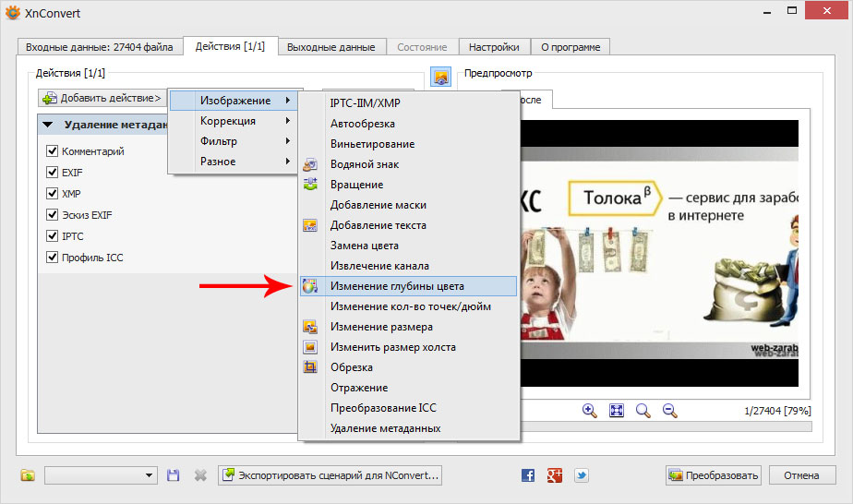The height and width of the screenshot is (504, 853).
Task: Choose Изменение кол-во точек/дюйм item
Action: (408, 306)
